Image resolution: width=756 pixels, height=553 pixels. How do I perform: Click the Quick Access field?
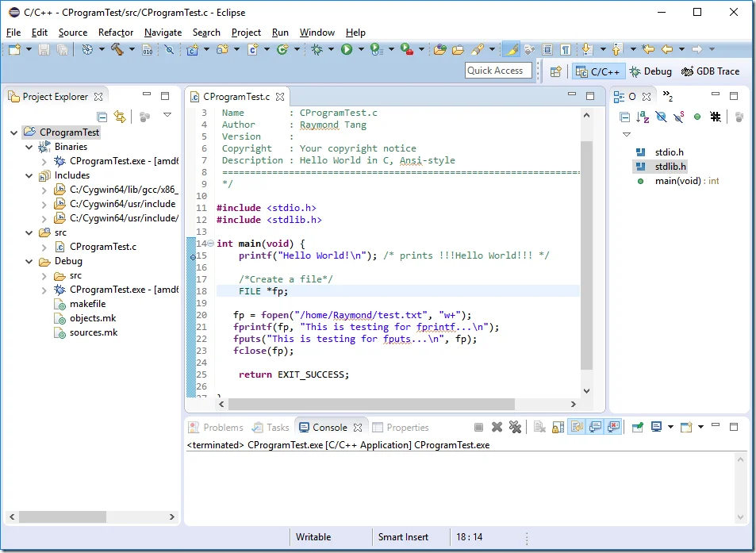pyautogui.click(x=498, y=70)
